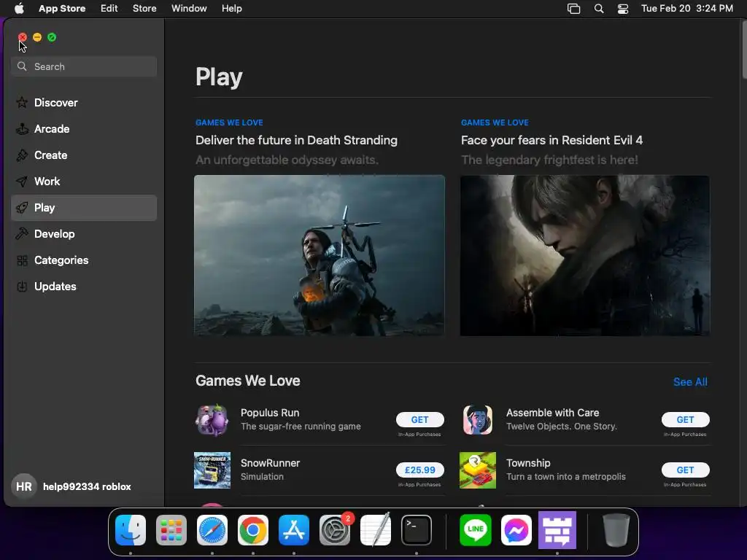This screenshot has width=747, height=560.
Task: Open the Resident Evil 4 feature image
Action: coord(584,256)
